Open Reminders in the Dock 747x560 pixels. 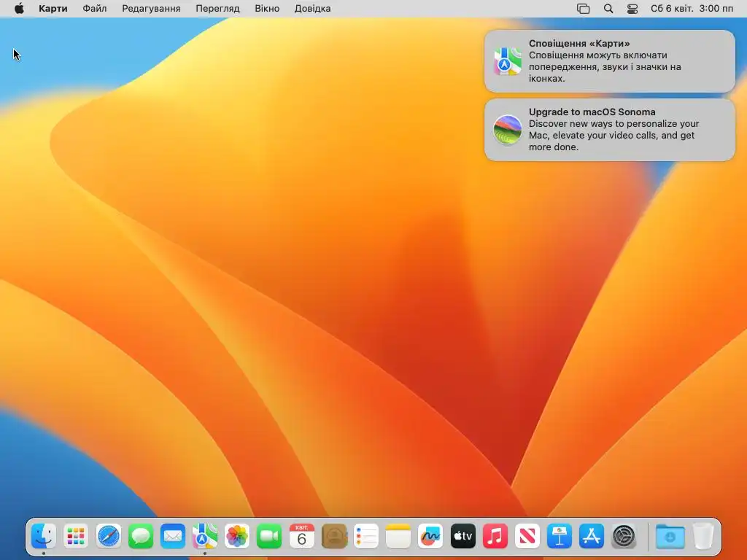366,536
